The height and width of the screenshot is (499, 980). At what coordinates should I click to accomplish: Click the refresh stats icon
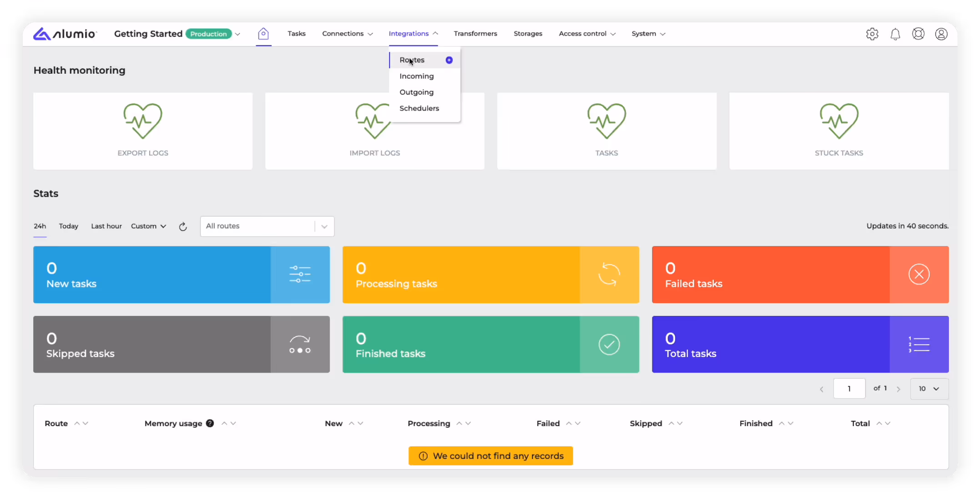[x=183, y=227]
